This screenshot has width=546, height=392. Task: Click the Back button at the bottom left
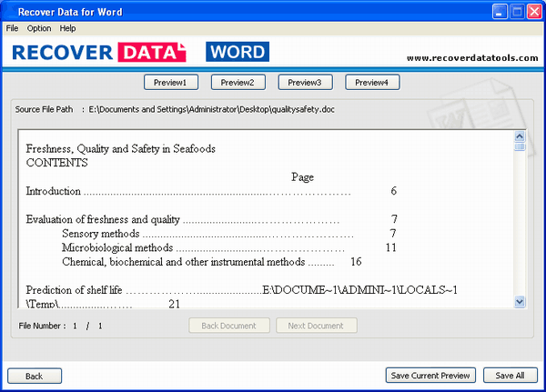pos(34,376)
